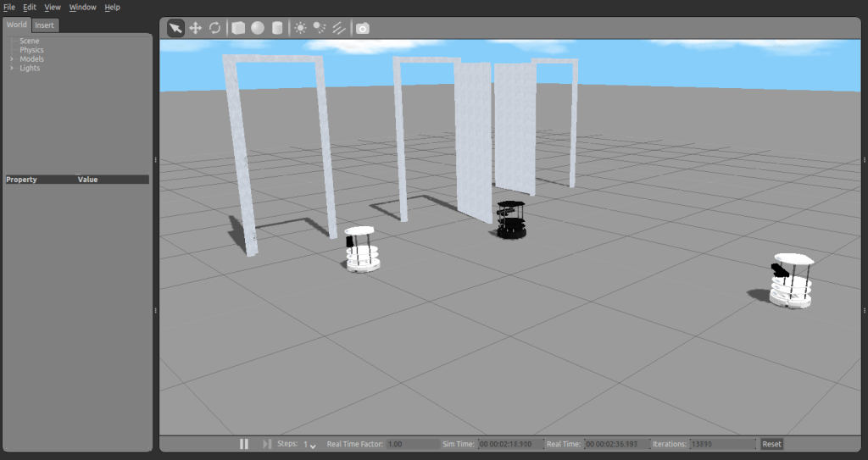Step the simulation forward once

(267, 444)
